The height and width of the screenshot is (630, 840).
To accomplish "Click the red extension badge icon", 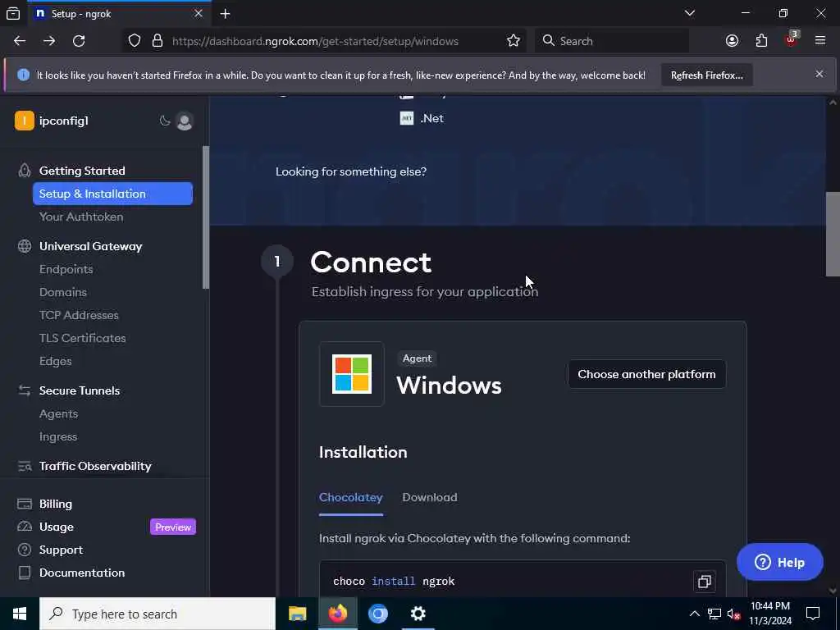I will coord(792,39).
